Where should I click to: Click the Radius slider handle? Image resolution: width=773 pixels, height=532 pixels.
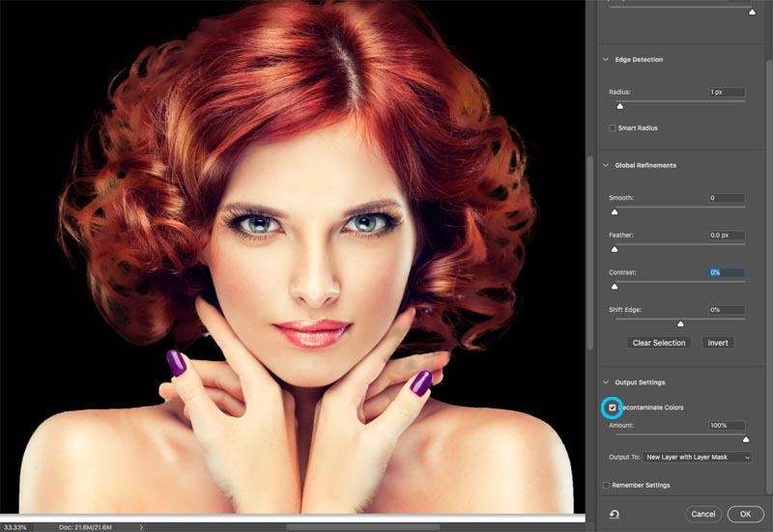click(x=619, y=106)
